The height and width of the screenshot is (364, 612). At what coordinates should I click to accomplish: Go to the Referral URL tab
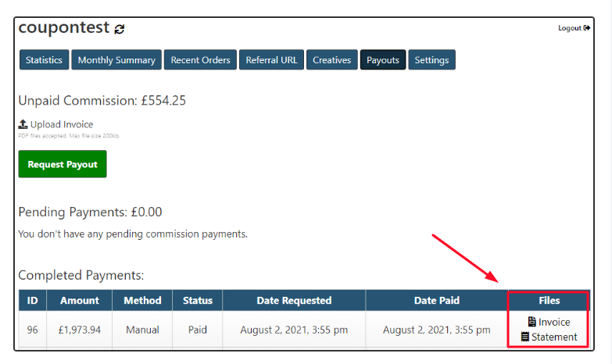tap(271, 59)
